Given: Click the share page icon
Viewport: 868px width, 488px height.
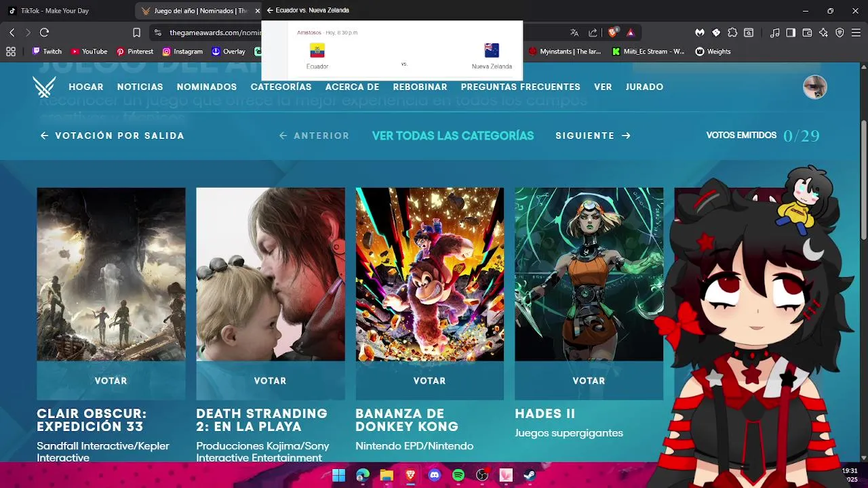Looking at the screenshot, I should [593, 33].
